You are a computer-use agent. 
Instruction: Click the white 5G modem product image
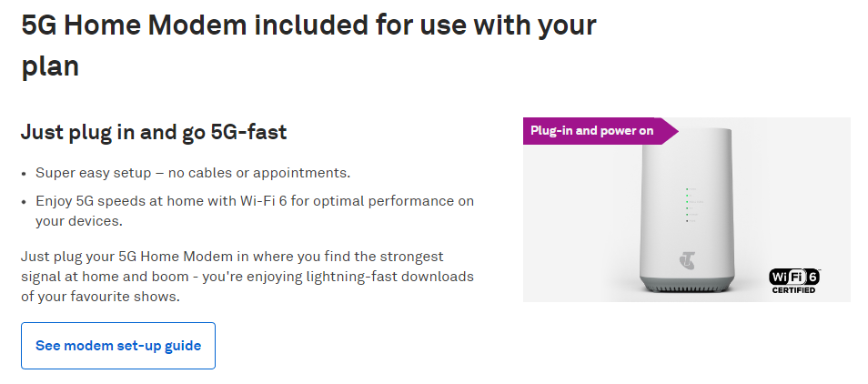tap(686, 210)
